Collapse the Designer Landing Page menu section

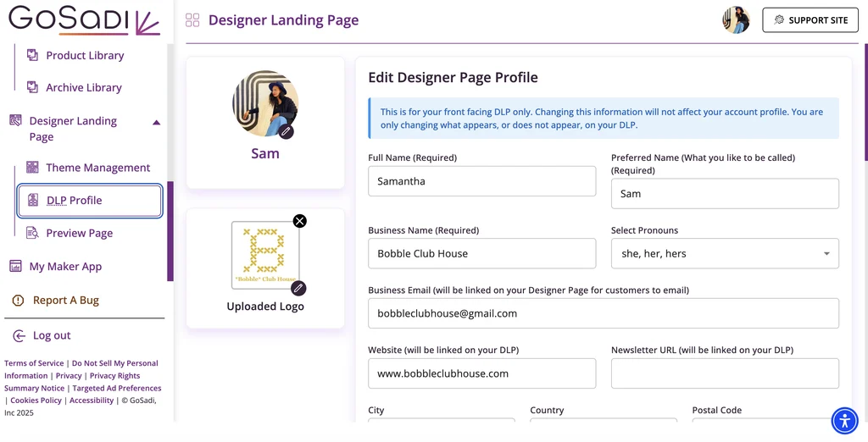156,122
